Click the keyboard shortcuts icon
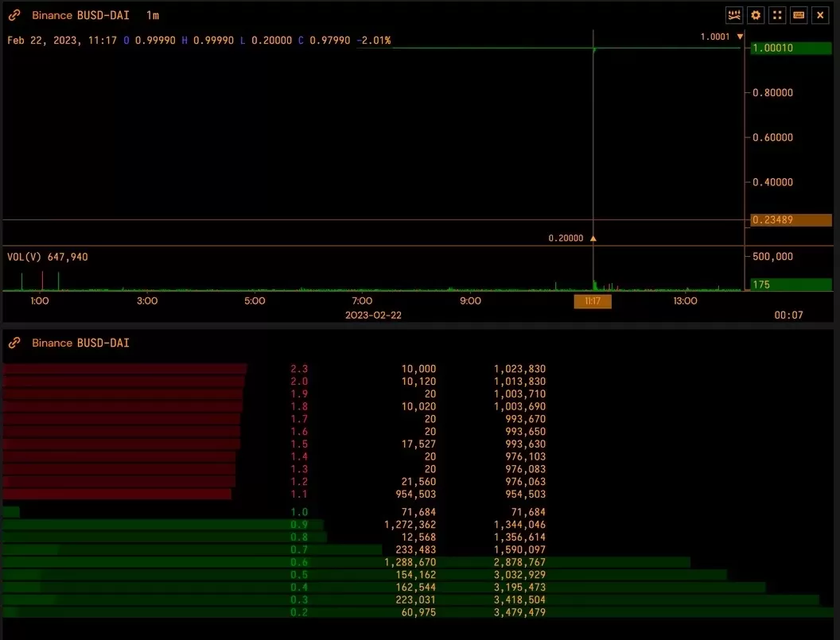The image size is (840, 640). (799, 15)
